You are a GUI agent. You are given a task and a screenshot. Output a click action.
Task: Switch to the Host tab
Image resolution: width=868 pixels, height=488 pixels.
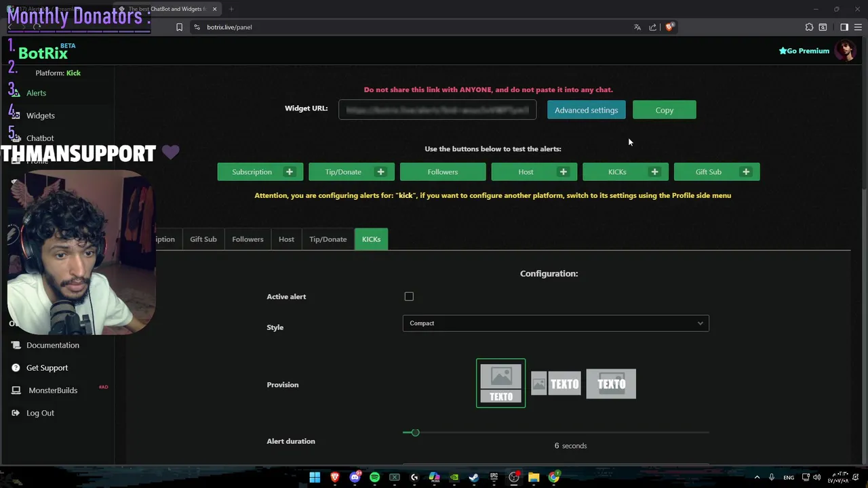[286, 239]
